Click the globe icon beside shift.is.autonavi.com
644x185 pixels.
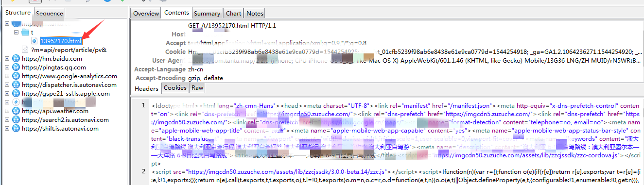pos(16,128)
